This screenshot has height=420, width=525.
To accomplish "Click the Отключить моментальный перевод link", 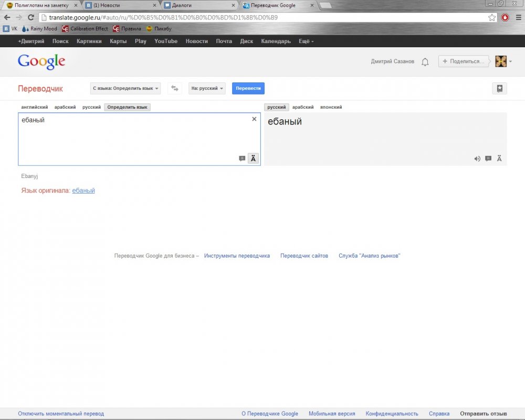I will tap(61, 414).
